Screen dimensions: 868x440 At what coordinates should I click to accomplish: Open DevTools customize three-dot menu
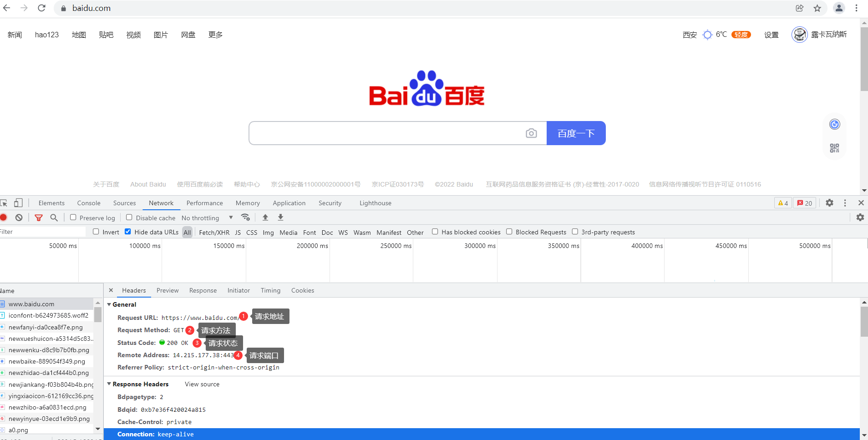(845, 203)
